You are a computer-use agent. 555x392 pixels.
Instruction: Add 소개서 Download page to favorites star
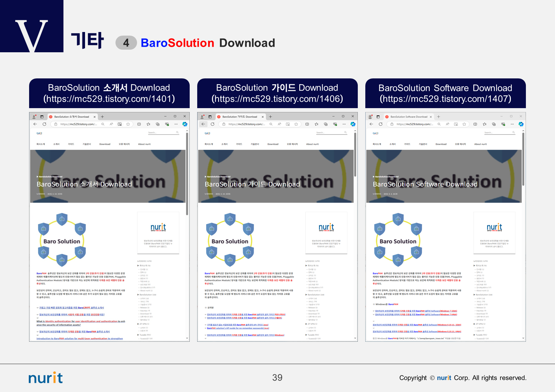128,124
